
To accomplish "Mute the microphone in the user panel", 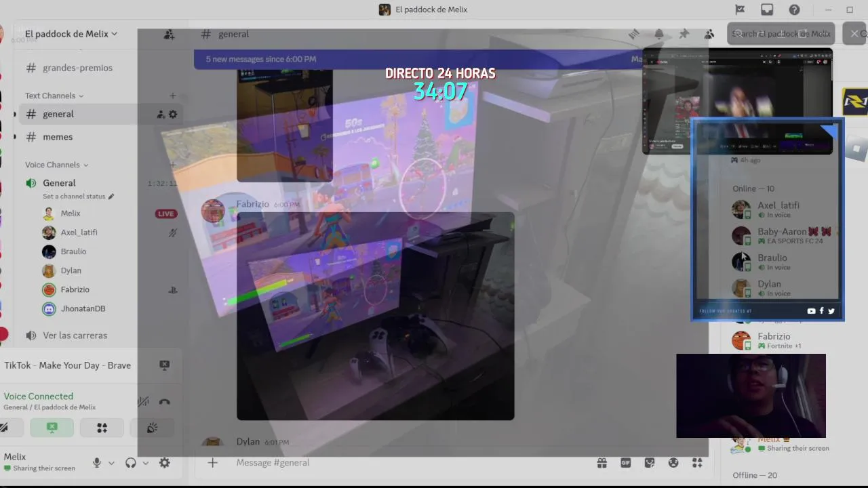I will [x=97, y=463].
